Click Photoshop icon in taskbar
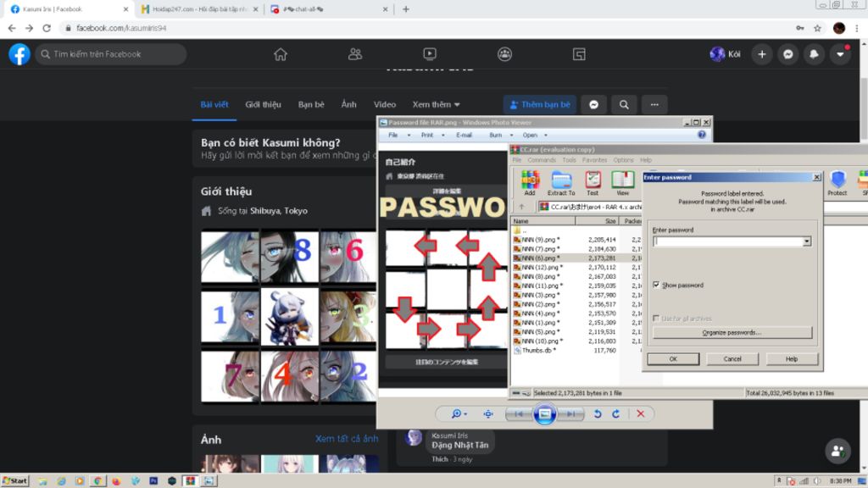 click(153, 481)
